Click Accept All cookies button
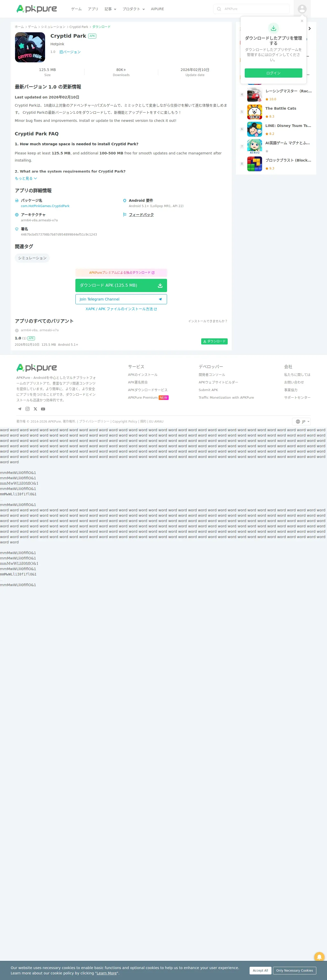 pyautogui.click(x=260, y=971)
